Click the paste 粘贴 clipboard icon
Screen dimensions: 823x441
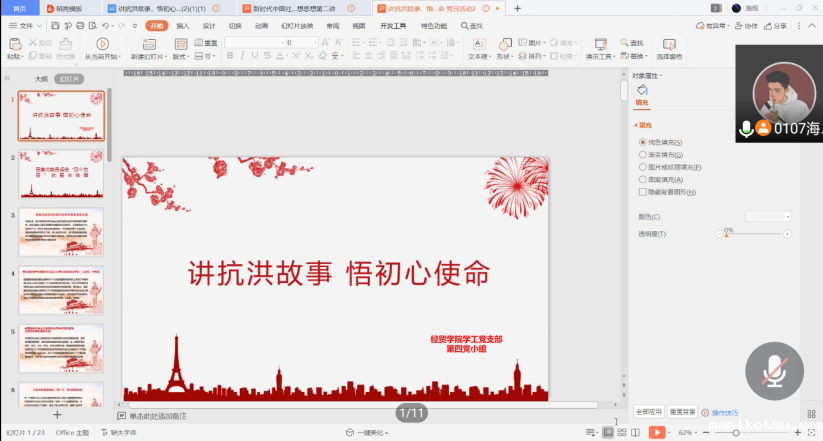14,44
